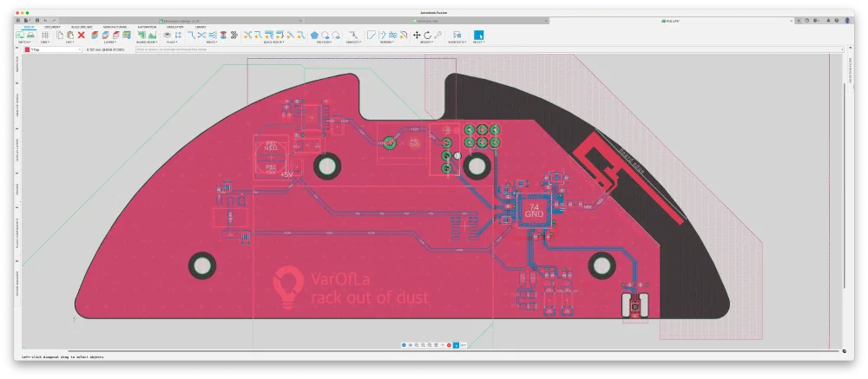Click the first Quick Route icon
The image size is (868, 379).
coord(247,35)
